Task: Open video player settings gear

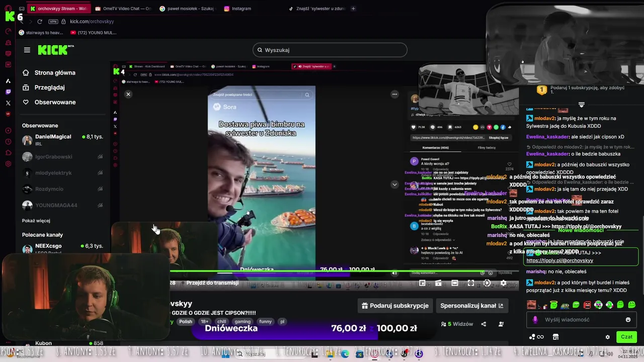Action: (503, 283)
